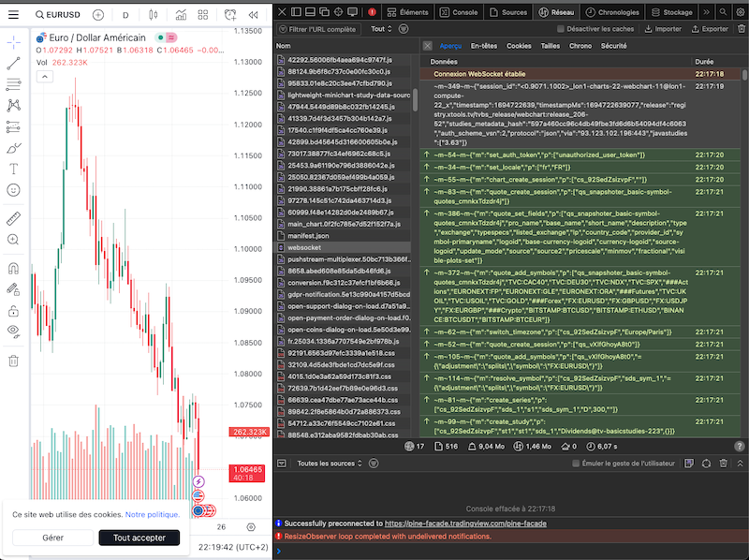
Task: Click the EURUSD symbol search
Action: (x=58, y=15)
